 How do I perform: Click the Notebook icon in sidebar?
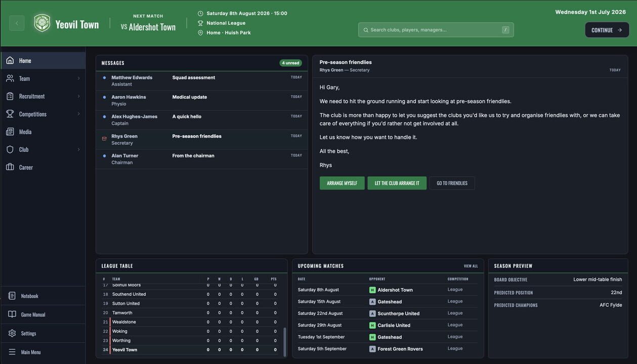pos(12,296)
